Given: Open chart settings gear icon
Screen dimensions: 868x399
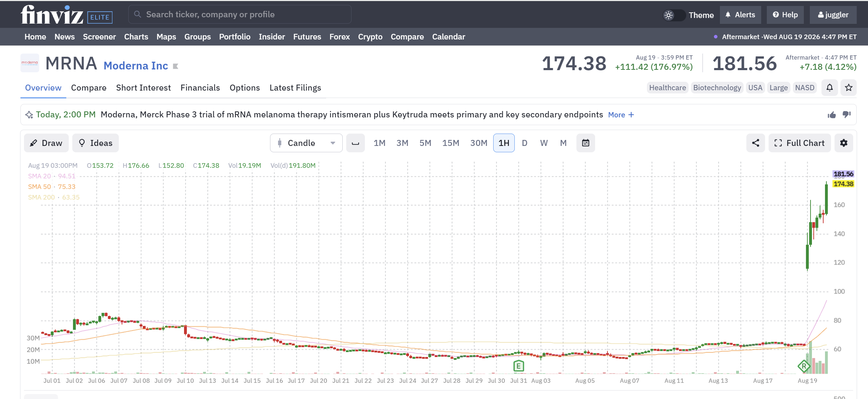Looking at the screenshot, I should [844, 143].
